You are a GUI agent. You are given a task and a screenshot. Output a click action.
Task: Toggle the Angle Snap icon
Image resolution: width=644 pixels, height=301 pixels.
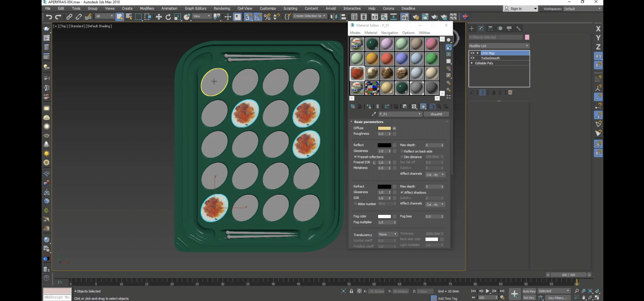click(258, 17)
